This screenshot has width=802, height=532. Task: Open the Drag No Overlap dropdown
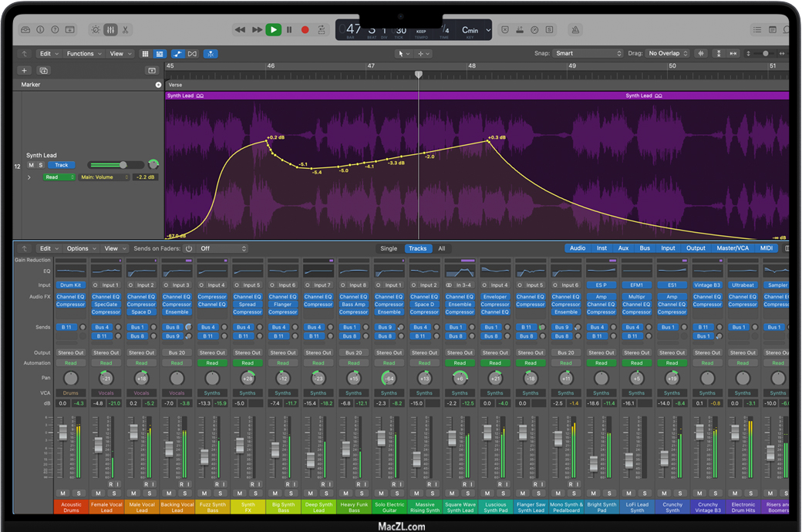click(668, 54)
